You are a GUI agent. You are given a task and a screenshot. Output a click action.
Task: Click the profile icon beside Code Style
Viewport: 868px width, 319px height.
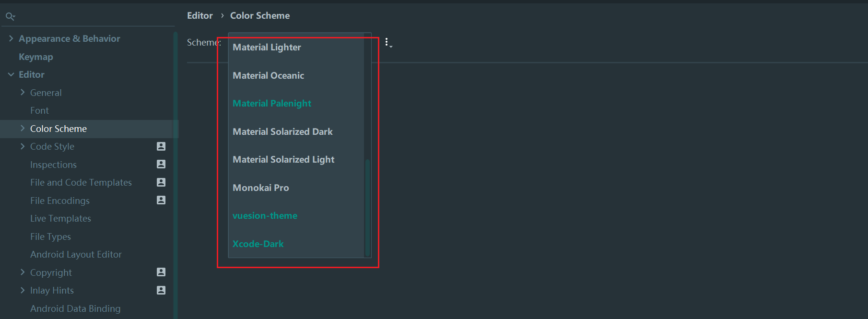click(x=161, y=146)
